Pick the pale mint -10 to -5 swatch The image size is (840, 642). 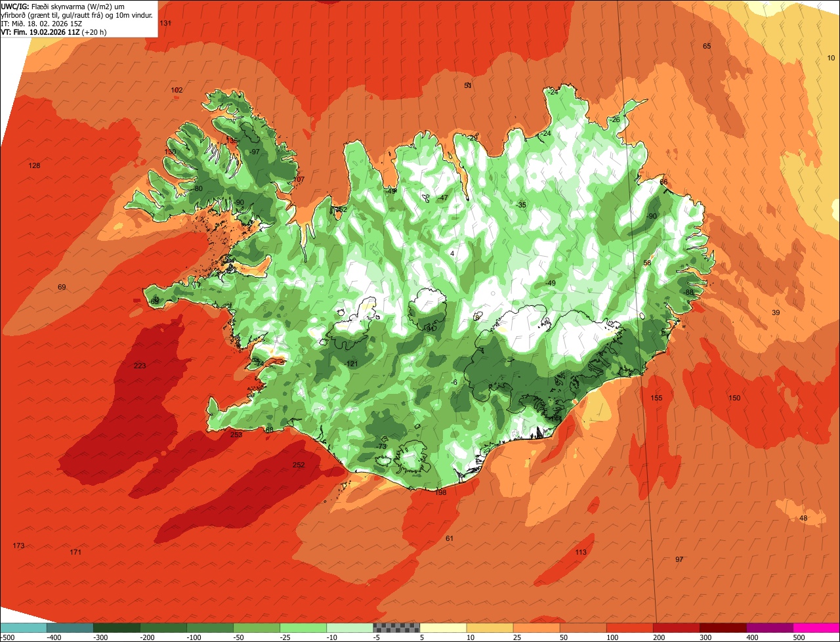350,627
